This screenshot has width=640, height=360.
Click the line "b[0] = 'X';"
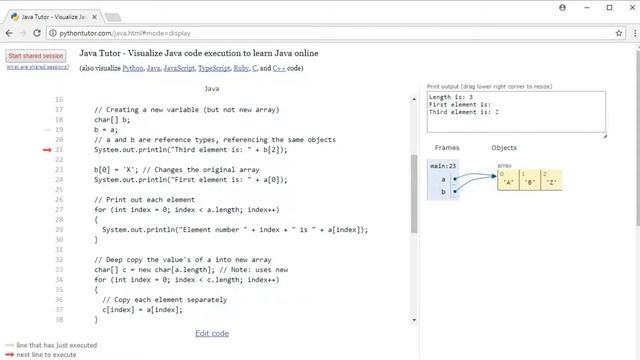(x=116, y=170)
